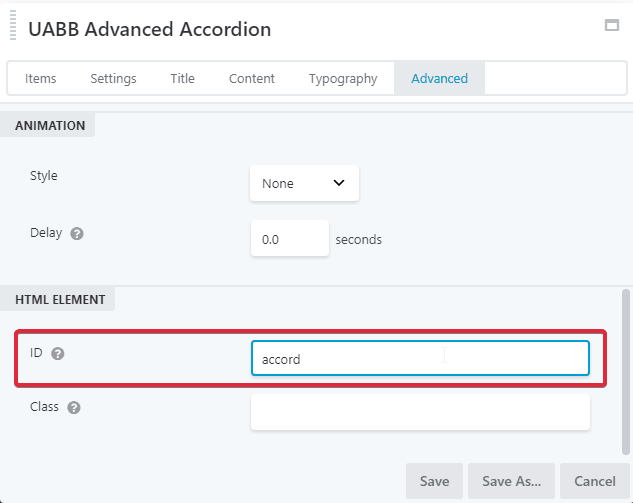This screenshot has height=503, width=633.
Task: Click the maximize panel icon in header
Action: click(x=612, y=26)
